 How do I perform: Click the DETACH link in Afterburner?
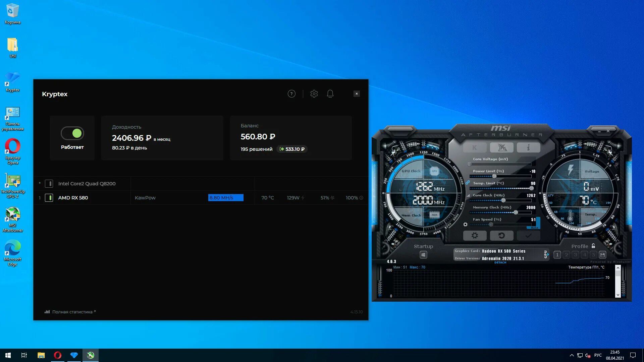[x=500, y=262]
